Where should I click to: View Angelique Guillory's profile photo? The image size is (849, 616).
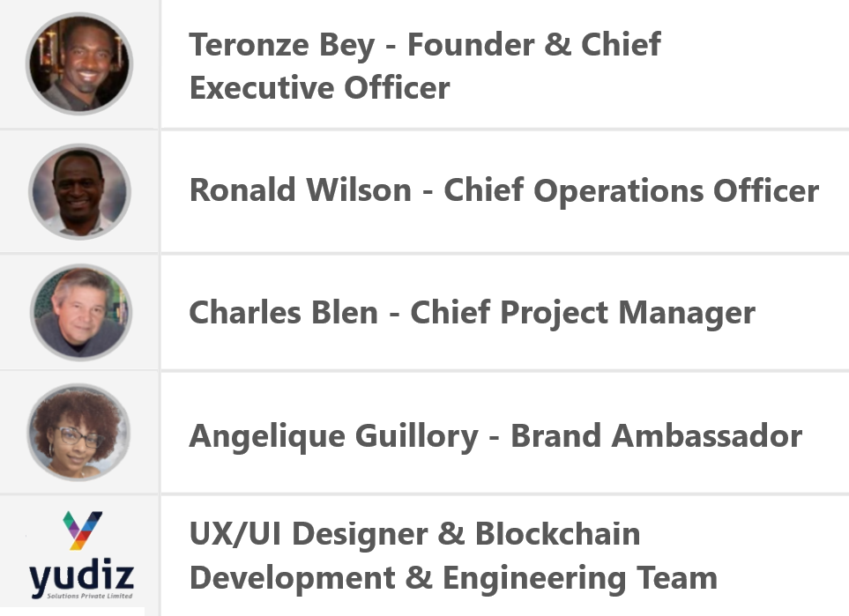[x=78, y=432]
